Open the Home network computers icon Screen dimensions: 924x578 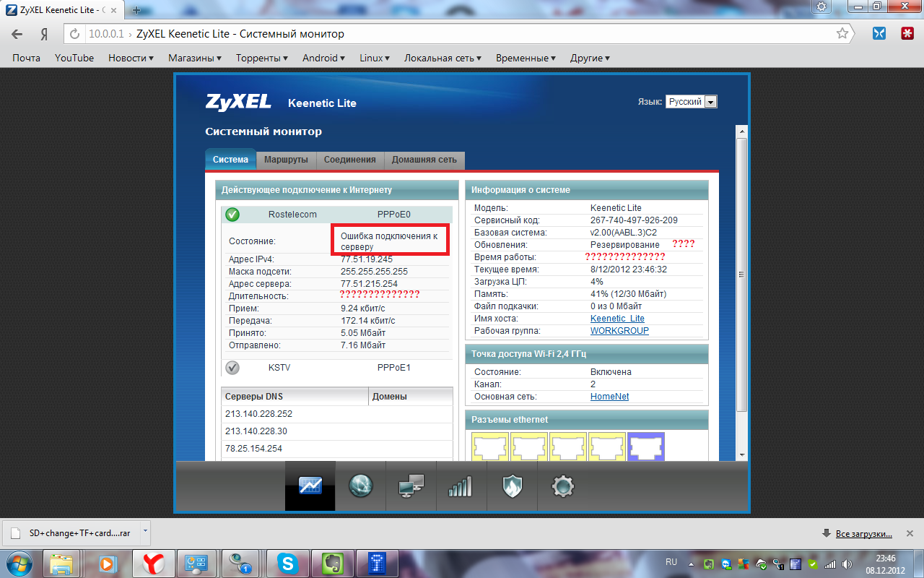pyautogui.click(x=411, y=486)
